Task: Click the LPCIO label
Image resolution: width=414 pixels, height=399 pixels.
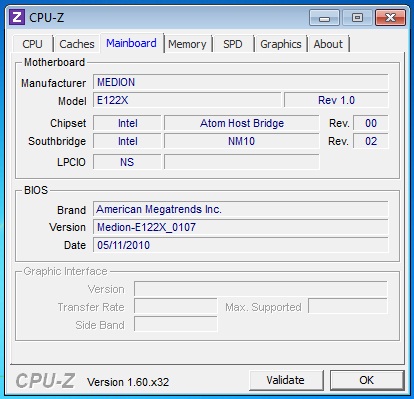Action: pos(71,162)
